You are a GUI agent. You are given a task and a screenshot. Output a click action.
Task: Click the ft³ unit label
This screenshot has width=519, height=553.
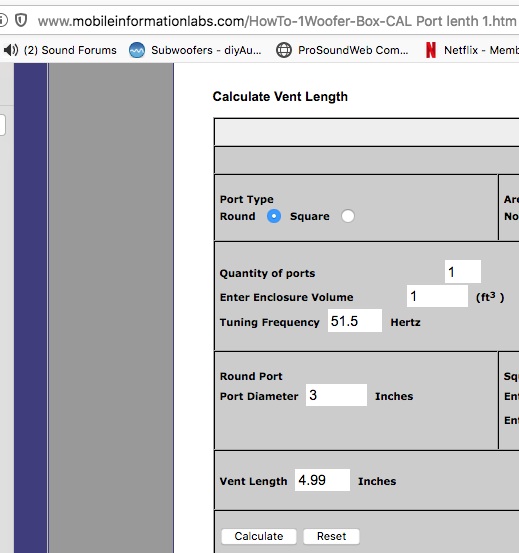pos(490,297)
